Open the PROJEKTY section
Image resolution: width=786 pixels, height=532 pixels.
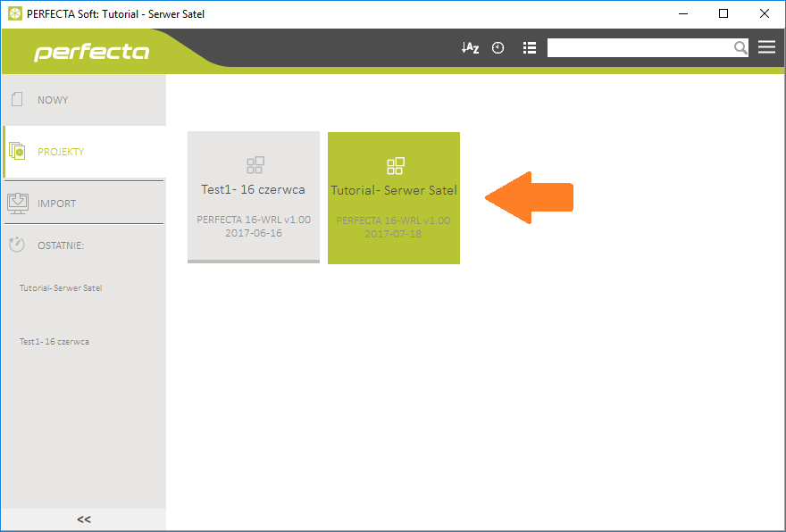pyautogui.click(x=84, y=152)
